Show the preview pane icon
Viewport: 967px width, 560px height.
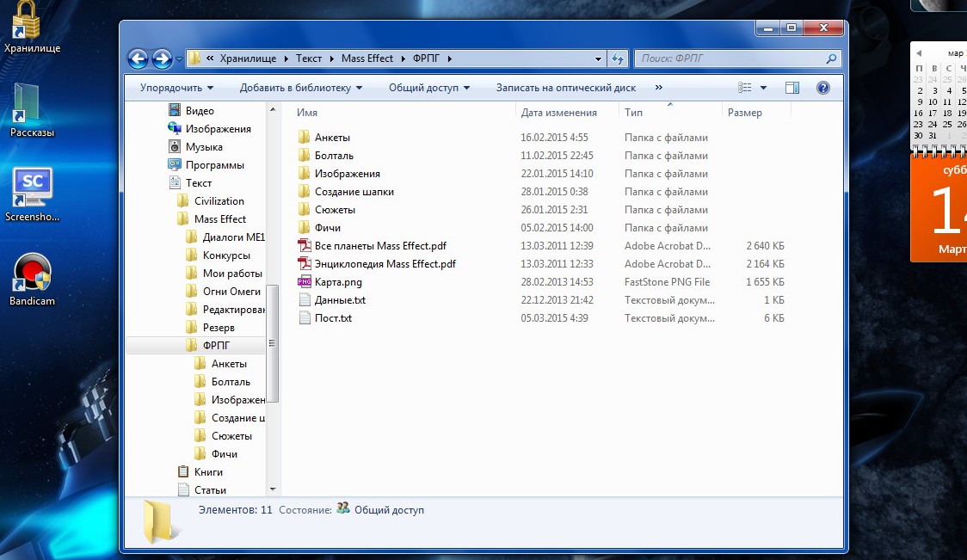tap(792, 88)
